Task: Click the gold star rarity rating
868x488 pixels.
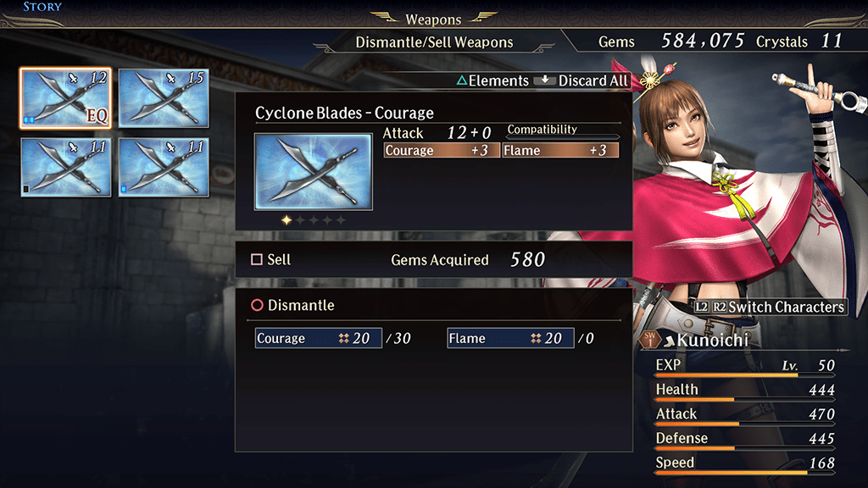Action: tap(287, 220)
